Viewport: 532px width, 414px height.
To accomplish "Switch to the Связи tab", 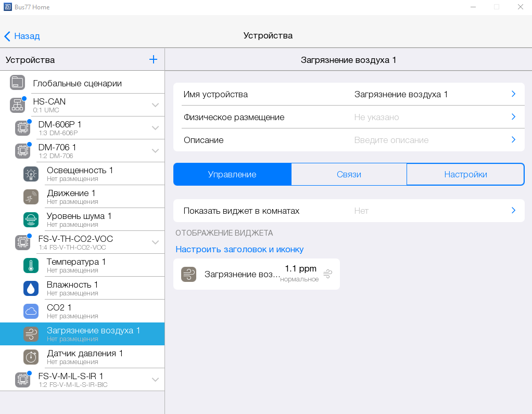I will click(x=349, y=175).
